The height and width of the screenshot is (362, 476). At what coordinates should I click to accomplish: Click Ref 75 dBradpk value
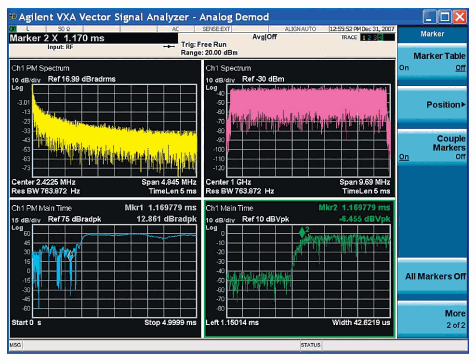[x=75, y=219]
